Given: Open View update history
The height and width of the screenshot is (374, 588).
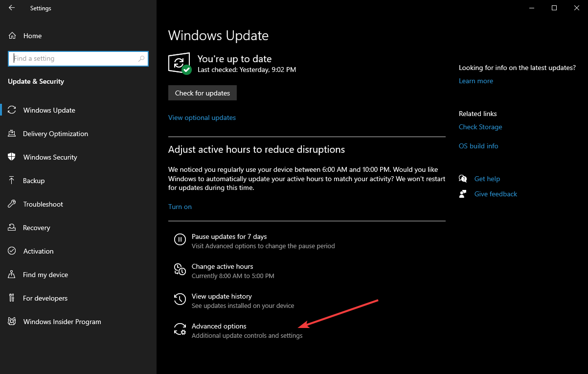Looking at the screenshot, I should (222, 296).
